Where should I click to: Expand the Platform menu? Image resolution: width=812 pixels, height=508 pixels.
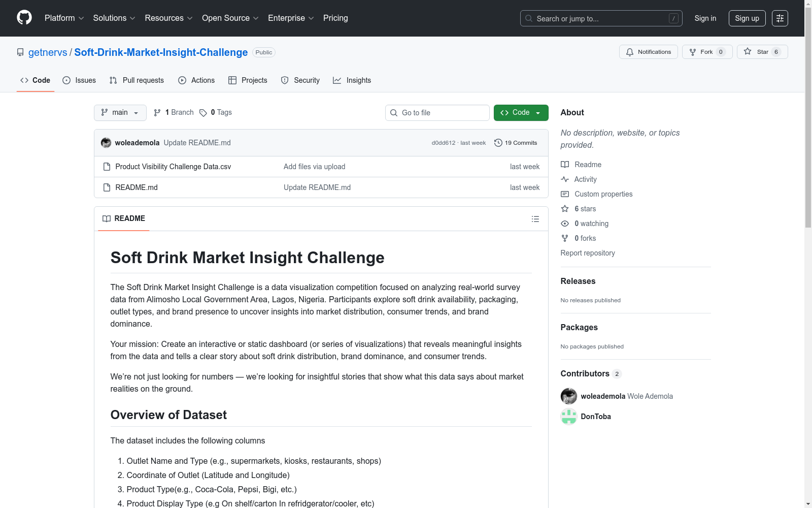pyautogui.click(x=64, y=18)
